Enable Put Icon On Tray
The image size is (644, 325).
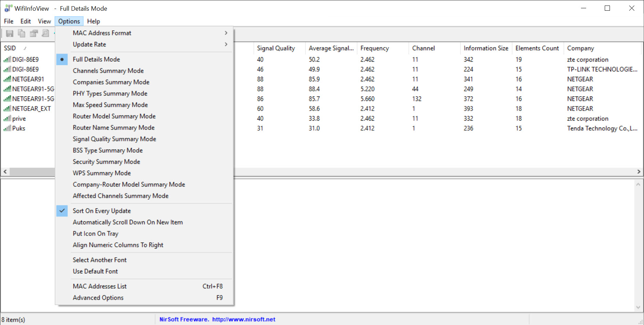[95, 234]
